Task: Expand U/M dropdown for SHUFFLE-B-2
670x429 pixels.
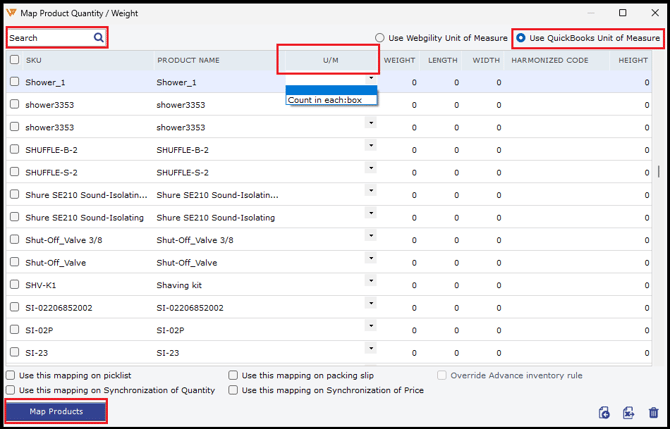Action: [x=371, y=145]
